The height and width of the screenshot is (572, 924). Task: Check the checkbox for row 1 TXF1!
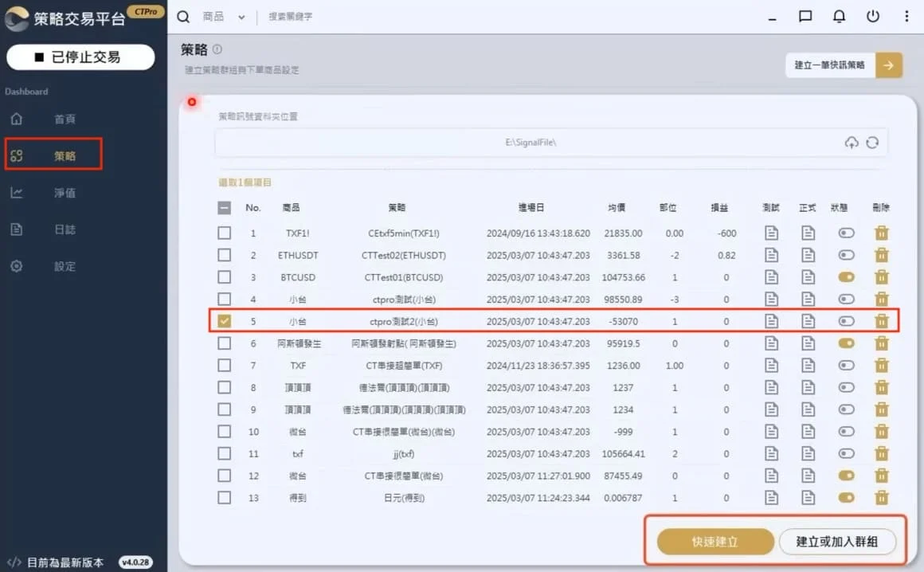pos(224,233)
